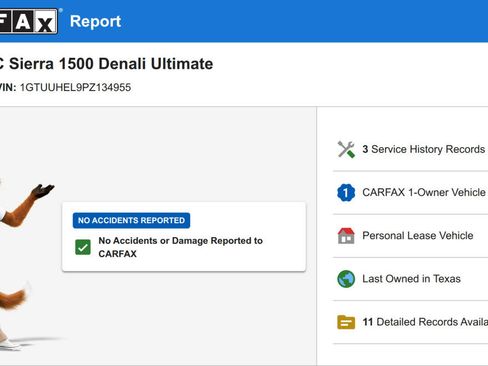Click the blue 1-Owner badge icon
This screenshot has width=488, height=366.
click(x=346, y=193)
